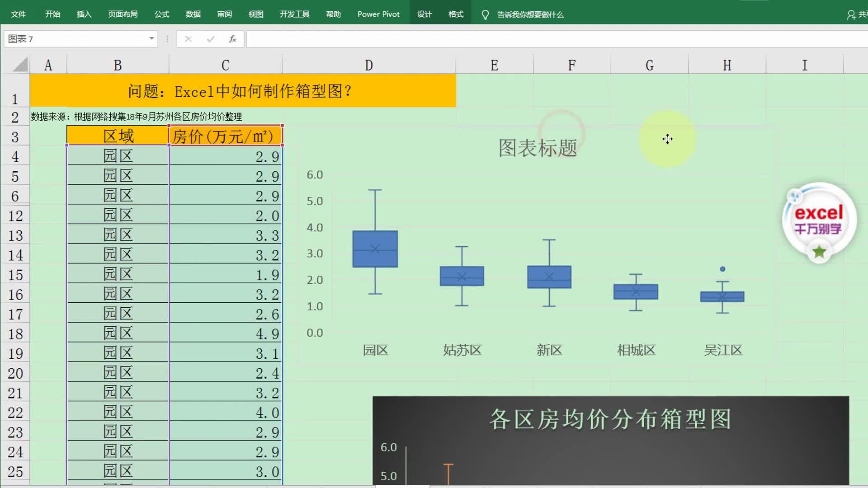Click the share person icon

pyautogui.click(x=851, y=15)
